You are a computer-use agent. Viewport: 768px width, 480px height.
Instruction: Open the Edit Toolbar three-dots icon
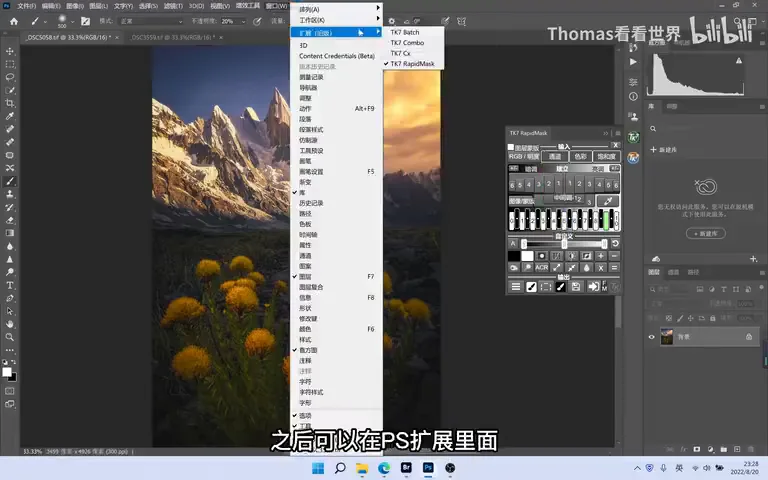click(10, 350)
